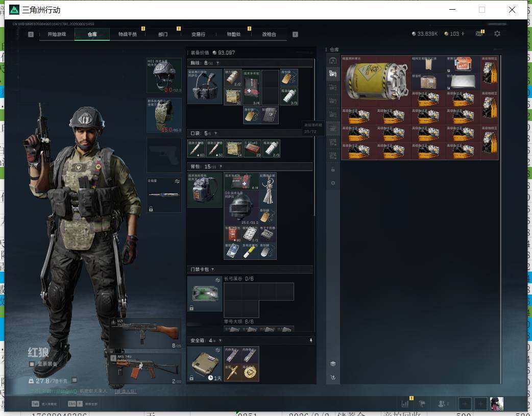Open the mail icon beside settings gear
The image size is (532, 416).
coord(479,34)
